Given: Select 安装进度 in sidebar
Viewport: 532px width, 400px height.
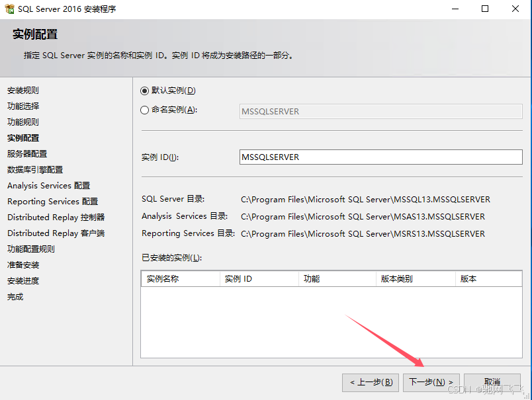Looking at the screenshot, I should (23, 281).
